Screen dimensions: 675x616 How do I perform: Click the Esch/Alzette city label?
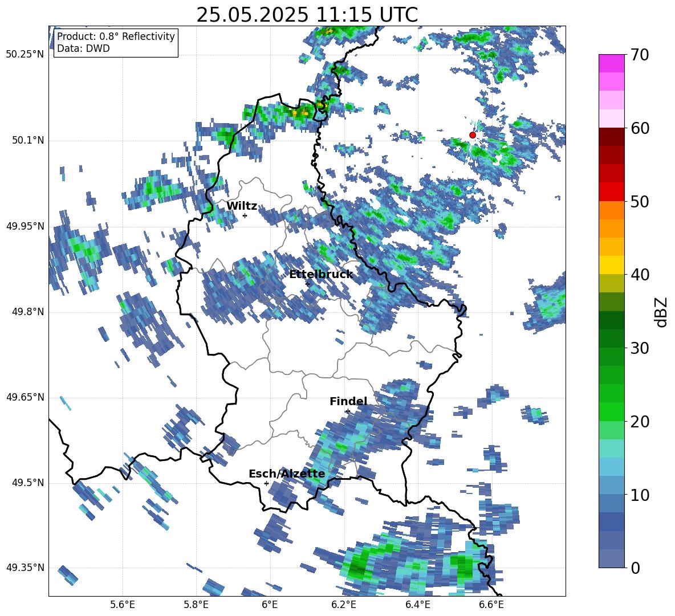[287, 474]
